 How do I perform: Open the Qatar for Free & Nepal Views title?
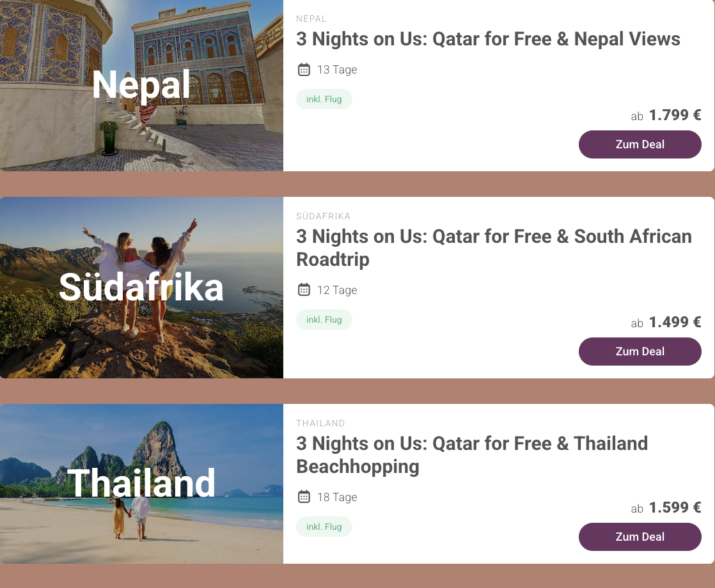488,39
